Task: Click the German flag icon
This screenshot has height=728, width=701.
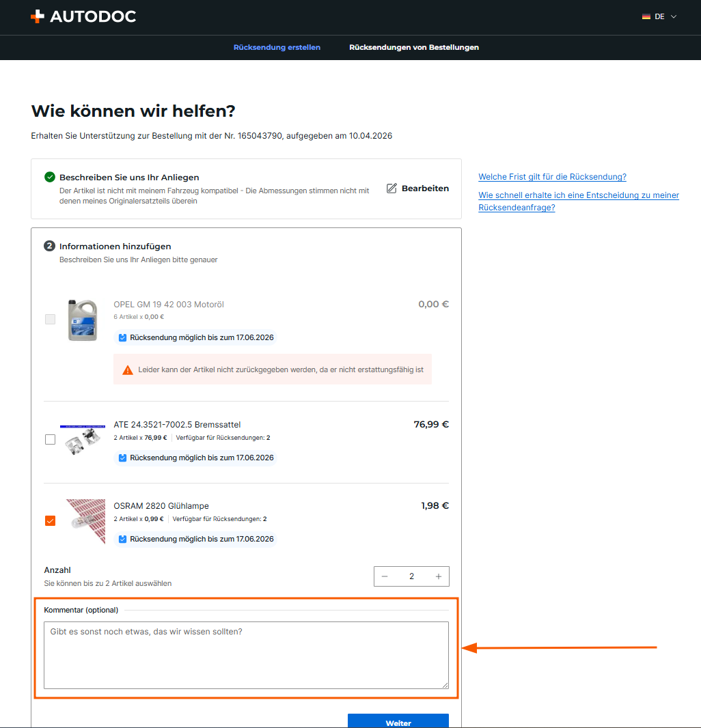Action: click(646, 16)
